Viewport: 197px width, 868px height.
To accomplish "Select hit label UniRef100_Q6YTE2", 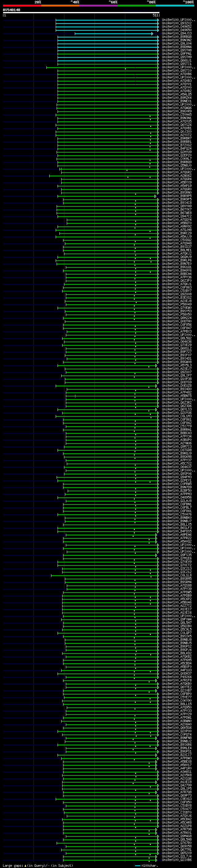I will 177,687.
